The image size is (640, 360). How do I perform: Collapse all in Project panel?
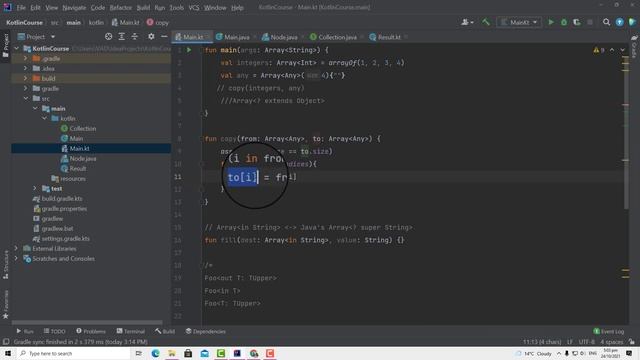pos(134,37)
